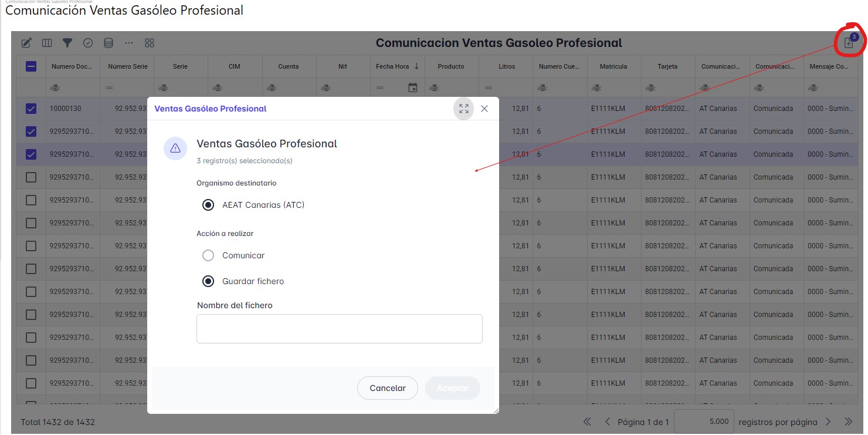Go to next page arrow
This screenshot has width=868, height=435.
coord(828,421)
